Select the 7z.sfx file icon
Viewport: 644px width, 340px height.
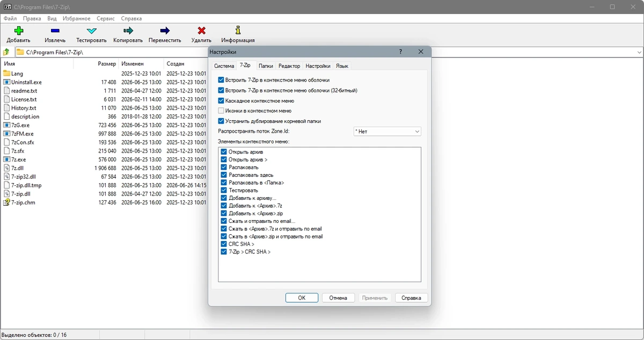coord(7,151)
